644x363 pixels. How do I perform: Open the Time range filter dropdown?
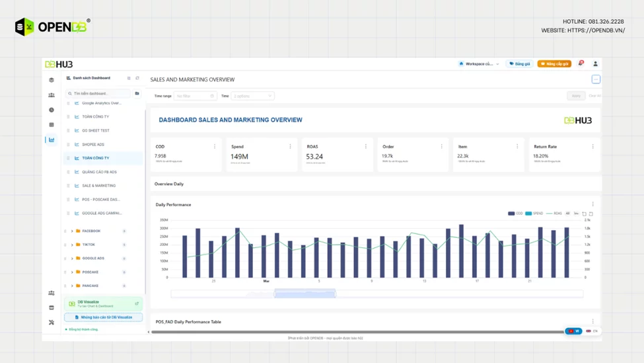coord(195,96)
